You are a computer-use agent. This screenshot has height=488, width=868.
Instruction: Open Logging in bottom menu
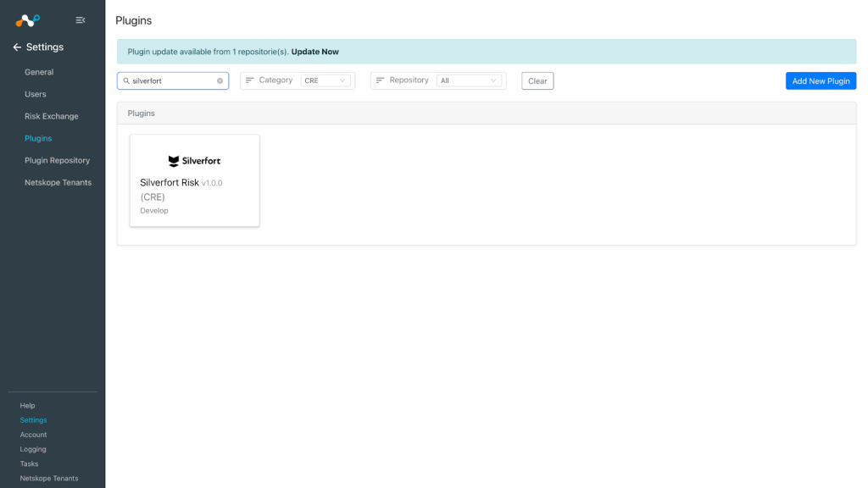pyautogui.click(x=33, y=449)
